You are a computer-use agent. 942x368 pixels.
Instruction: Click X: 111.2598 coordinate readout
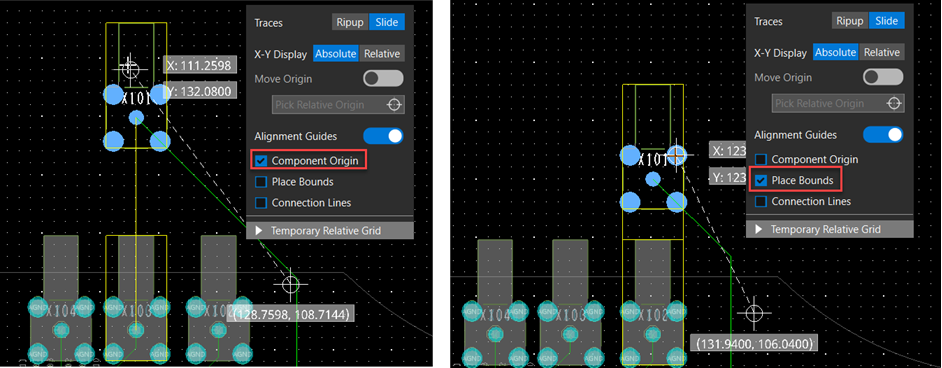pos(200,65)
